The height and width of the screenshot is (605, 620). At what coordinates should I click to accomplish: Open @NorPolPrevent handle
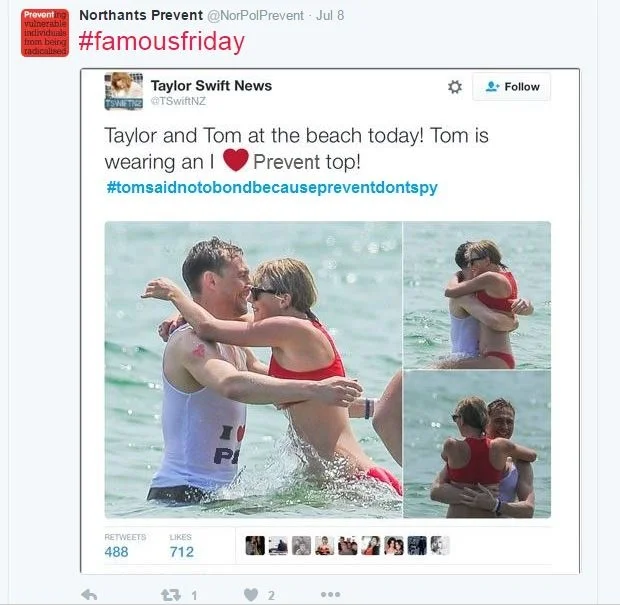(255, 15)
